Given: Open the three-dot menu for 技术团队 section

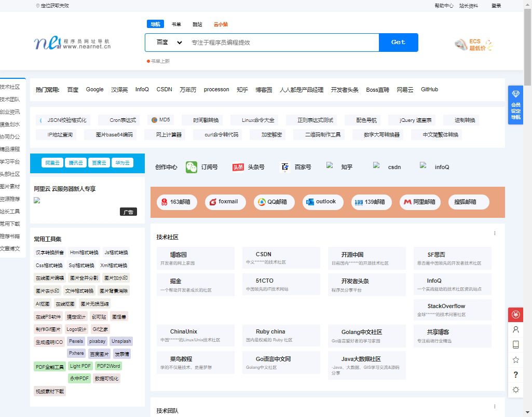Looking at the screenshot, I should [x=495, y=407].
